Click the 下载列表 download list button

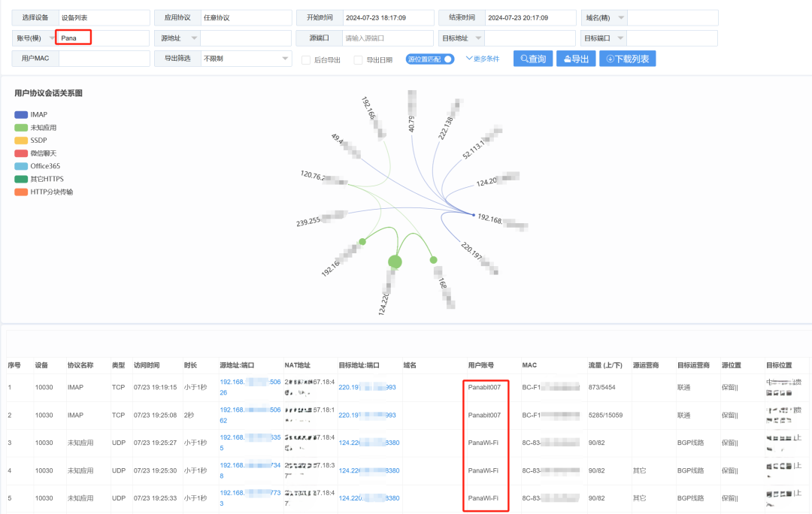tap(627, 59)
